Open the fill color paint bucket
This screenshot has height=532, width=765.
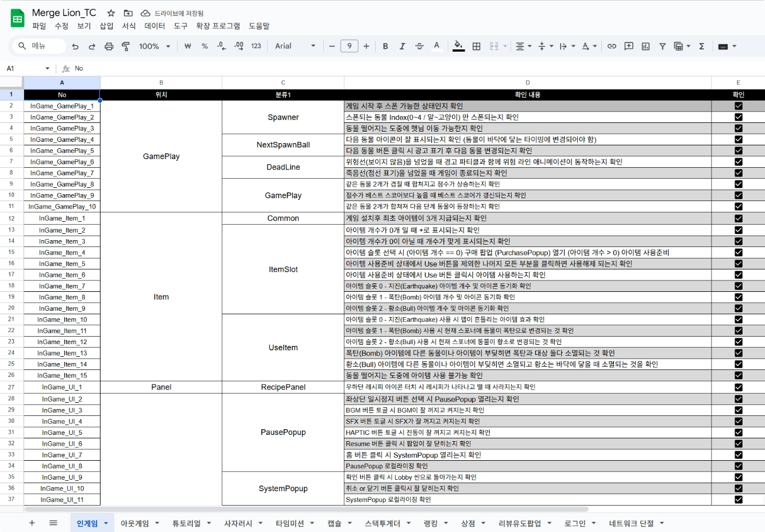458,46
